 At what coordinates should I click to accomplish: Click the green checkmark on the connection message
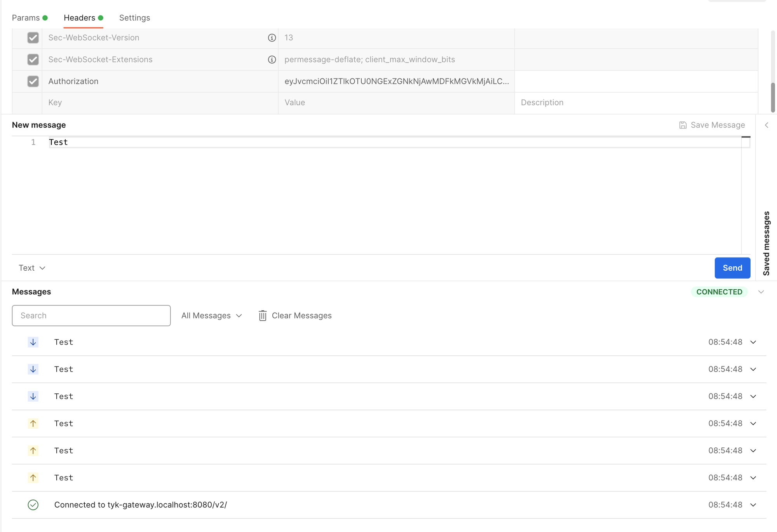(33, 505)
